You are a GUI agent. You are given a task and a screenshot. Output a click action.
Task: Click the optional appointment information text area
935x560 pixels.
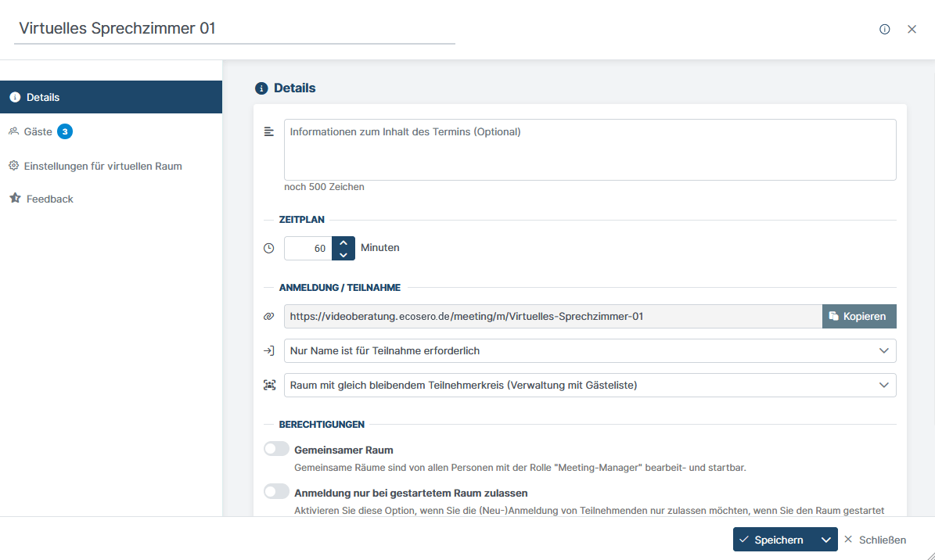click(590, 150)
